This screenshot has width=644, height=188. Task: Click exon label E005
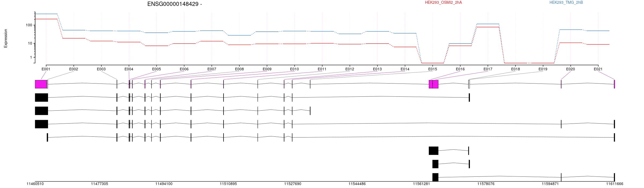click(x=156, y=69)
